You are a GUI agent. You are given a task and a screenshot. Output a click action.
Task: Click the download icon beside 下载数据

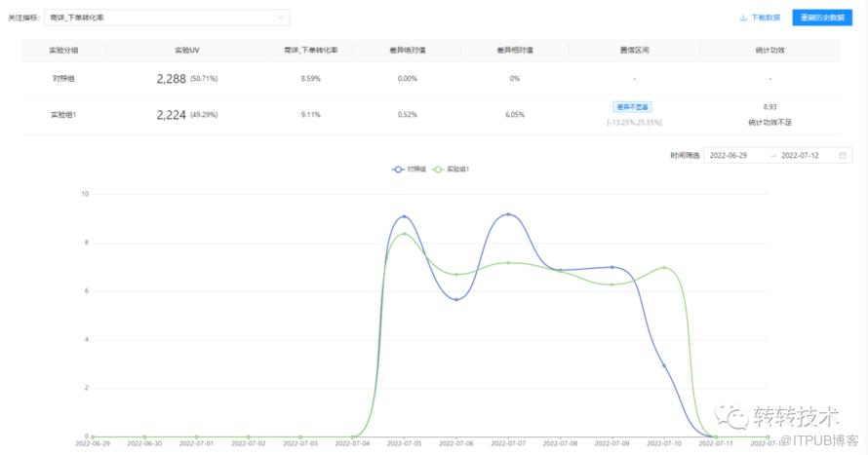click(x=743, y=18)
